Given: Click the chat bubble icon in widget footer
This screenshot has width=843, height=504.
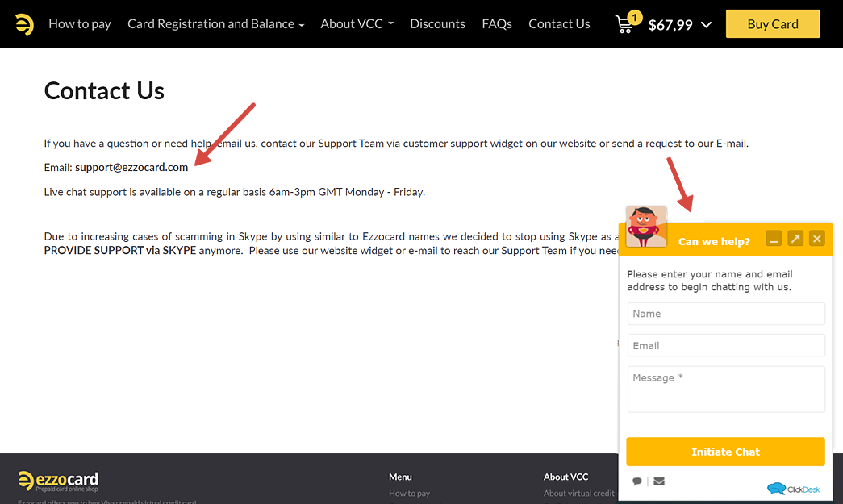Looking at the screenshot, I should click(x=637, y=481).
